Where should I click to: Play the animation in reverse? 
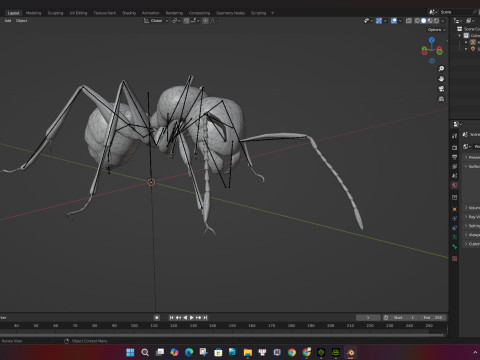tap(185, 318)
